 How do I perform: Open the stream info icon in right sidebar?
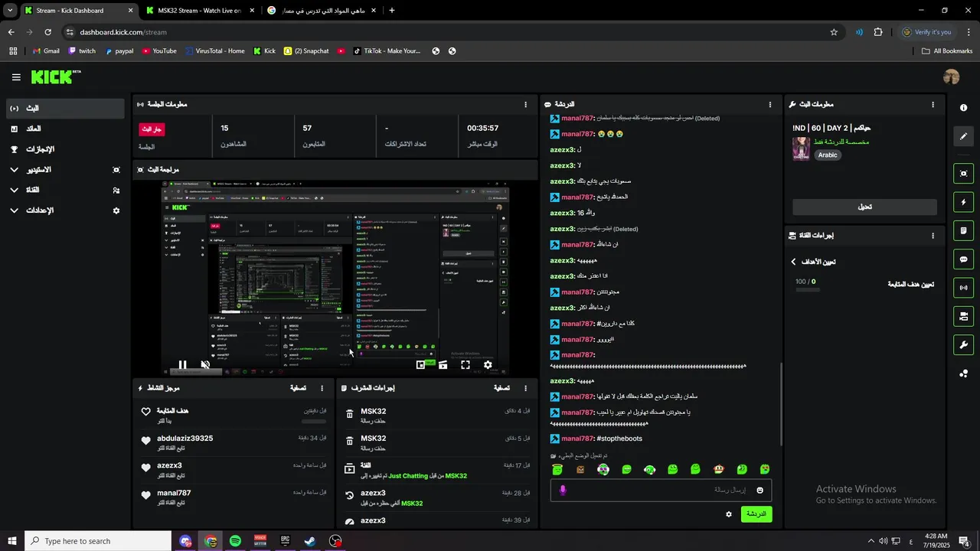[x=963, y=108]
